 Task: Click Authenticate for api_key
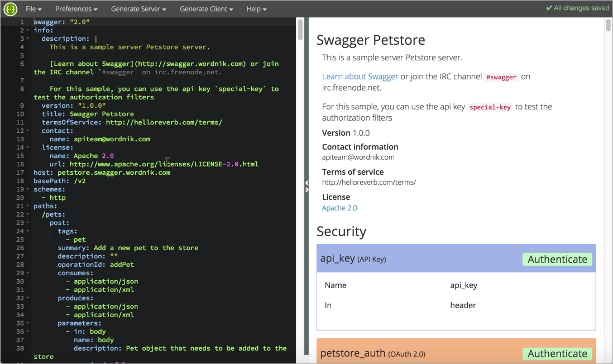557,259
